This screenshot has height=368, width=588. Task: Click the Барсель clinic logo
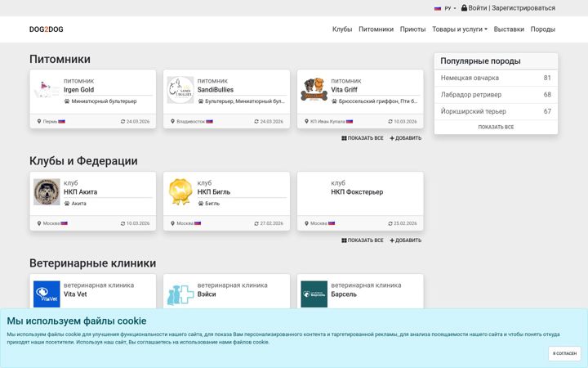coord(314,294)
